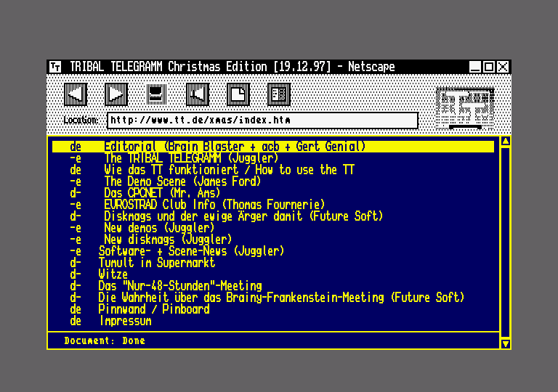The width and height of the screenshot is (558, 392).
Task: Click the third toolbar icon (disk/print)
Action: pos(156,94)
